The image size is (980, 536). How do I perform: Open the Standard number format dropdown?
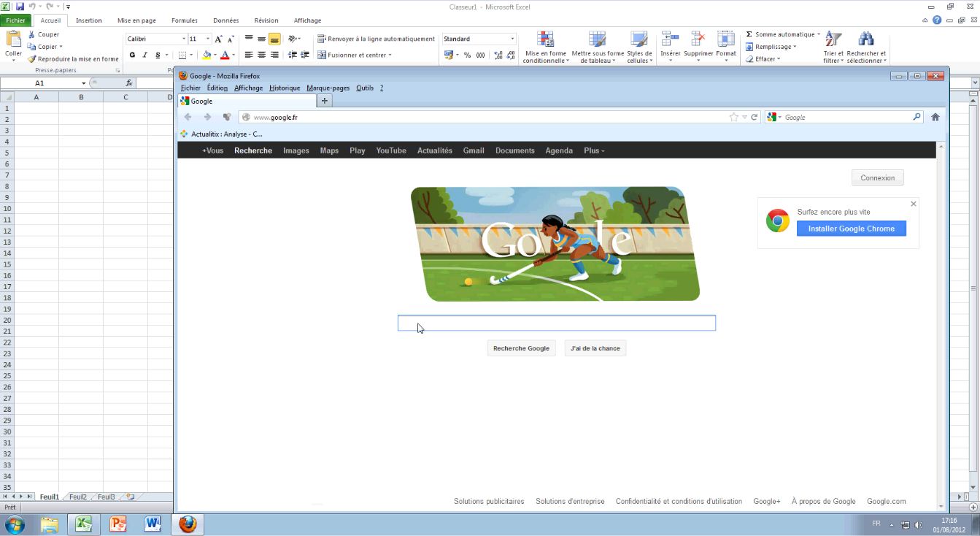coord(512,39)
